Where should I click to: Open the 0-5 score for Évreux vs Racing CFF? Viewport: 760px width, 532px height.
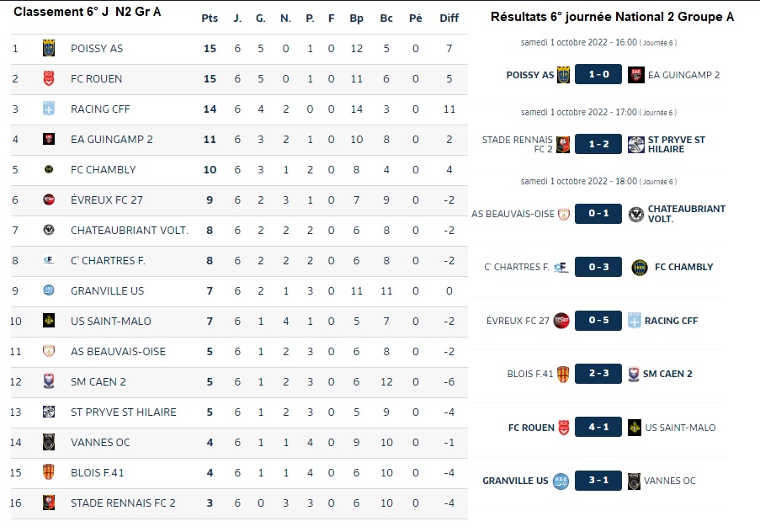click(598, 320)
